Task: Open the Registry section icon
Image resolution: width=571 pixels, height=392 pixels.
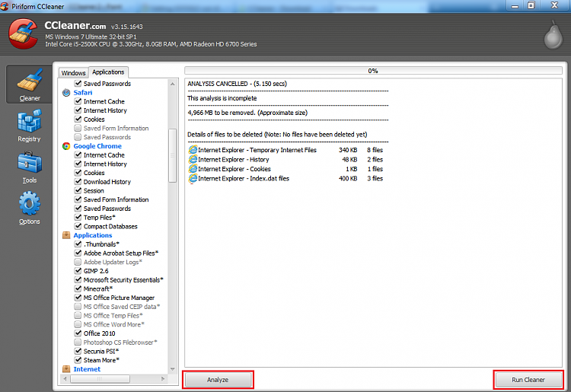Action: [30, 120]
